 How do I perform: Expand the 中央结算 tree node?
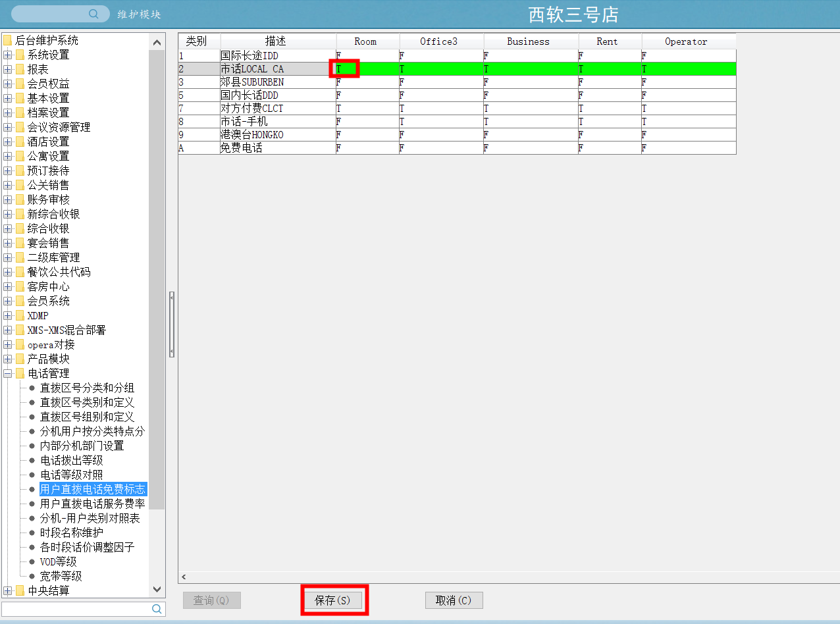tap(7, 591)
